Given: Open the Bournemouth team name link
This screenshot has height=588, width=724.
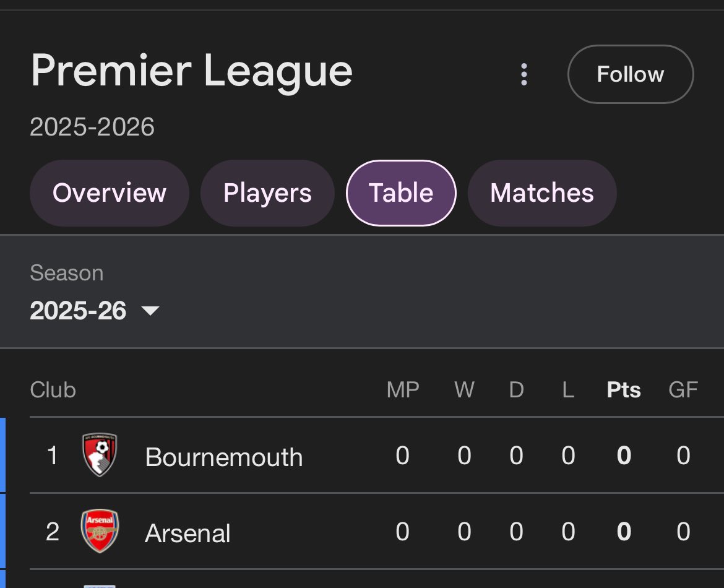Looking at the screenshot, I should (224, 457).
